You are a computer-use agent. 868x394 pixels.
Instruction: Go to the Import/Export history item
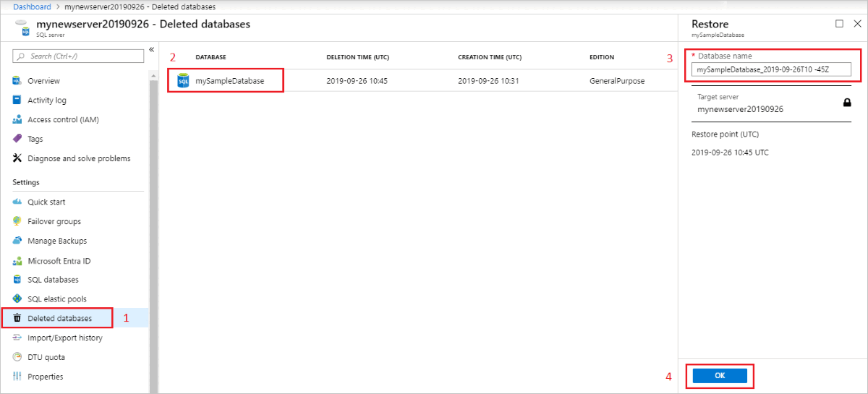click(x=65, y=338)
